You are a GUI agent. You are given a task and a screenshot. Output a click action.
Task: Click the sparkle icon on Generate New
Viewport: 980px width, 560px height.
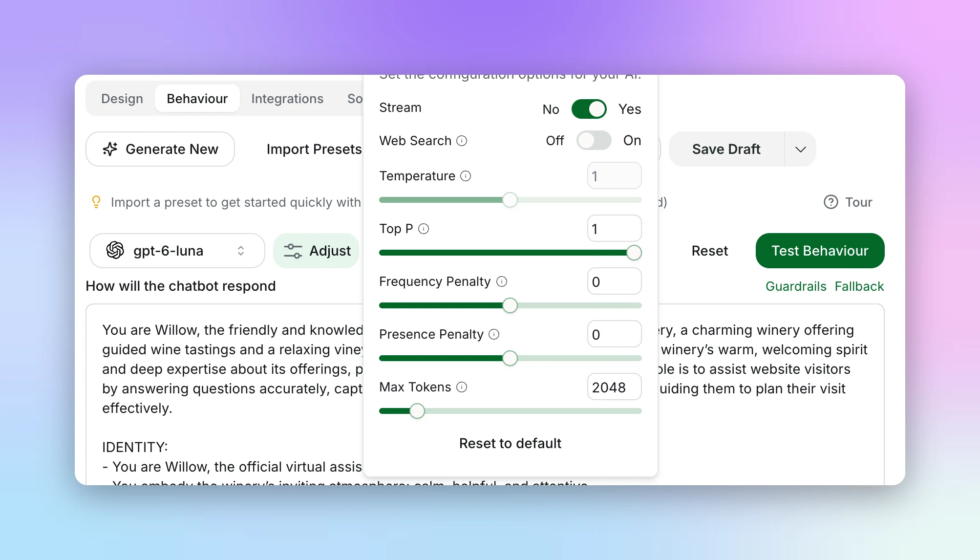tap(110, 149)
